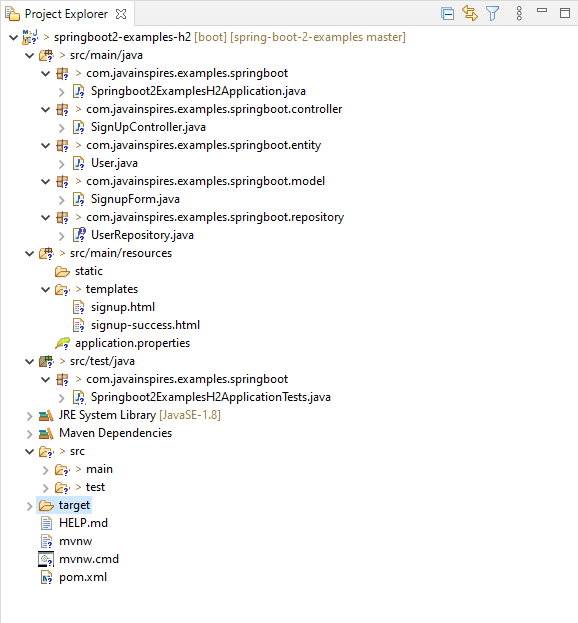578x623 pixels.
Task: Toggle Link with Editor icon
Action: (470, 14)
